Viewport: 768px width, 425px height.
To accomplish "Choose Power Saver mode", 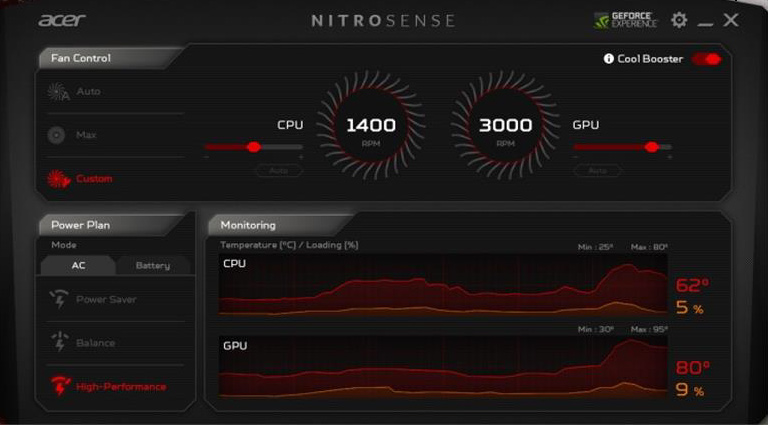I will coord(106,299).
